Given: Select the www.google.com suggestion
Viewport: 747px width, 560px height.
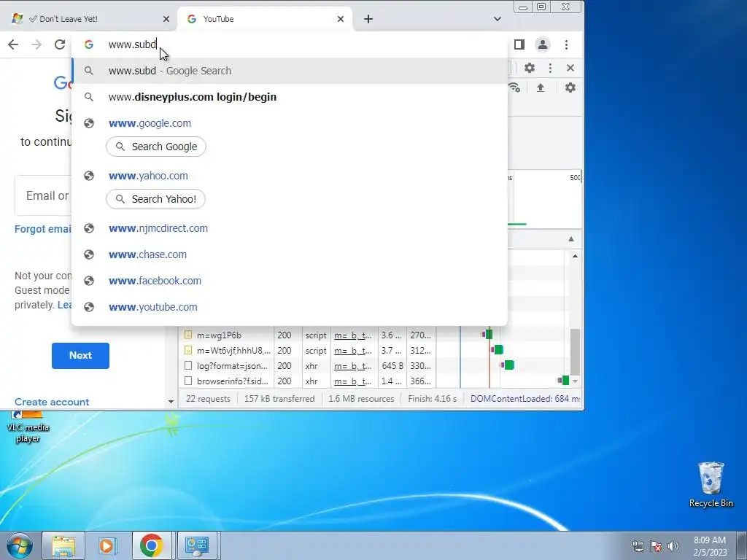Looking at the screenshot, I should [290, 123].
